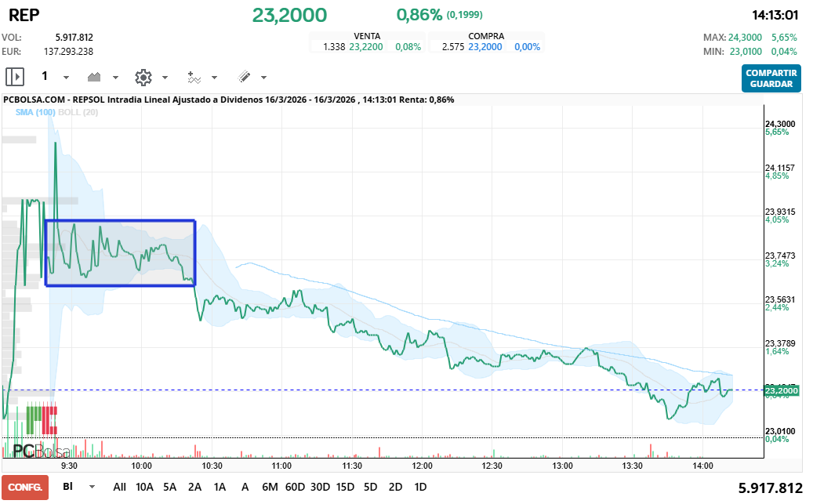Click the COMPRA price 23,2000 entry
Screen dimensions: 813x504
[487, 46]
